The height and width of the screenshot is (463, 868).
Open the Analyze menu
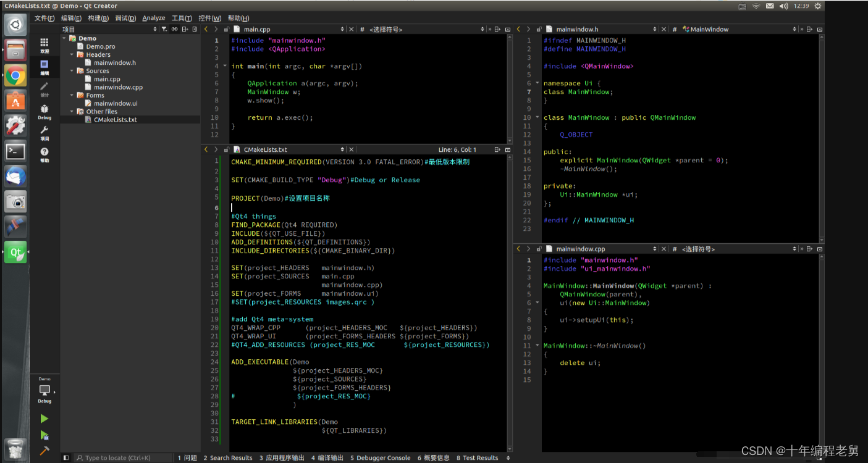pos(153,18)
